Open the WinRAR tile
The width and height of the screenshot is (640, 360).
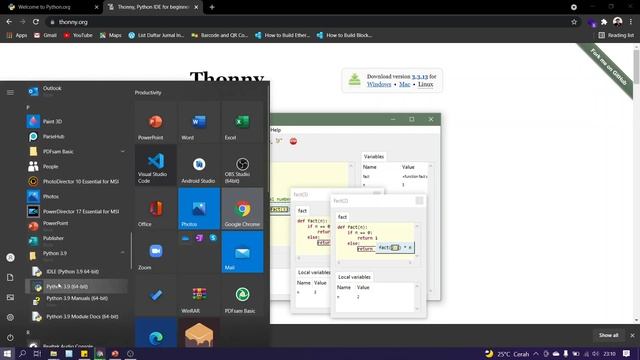(x=199, y=295)
